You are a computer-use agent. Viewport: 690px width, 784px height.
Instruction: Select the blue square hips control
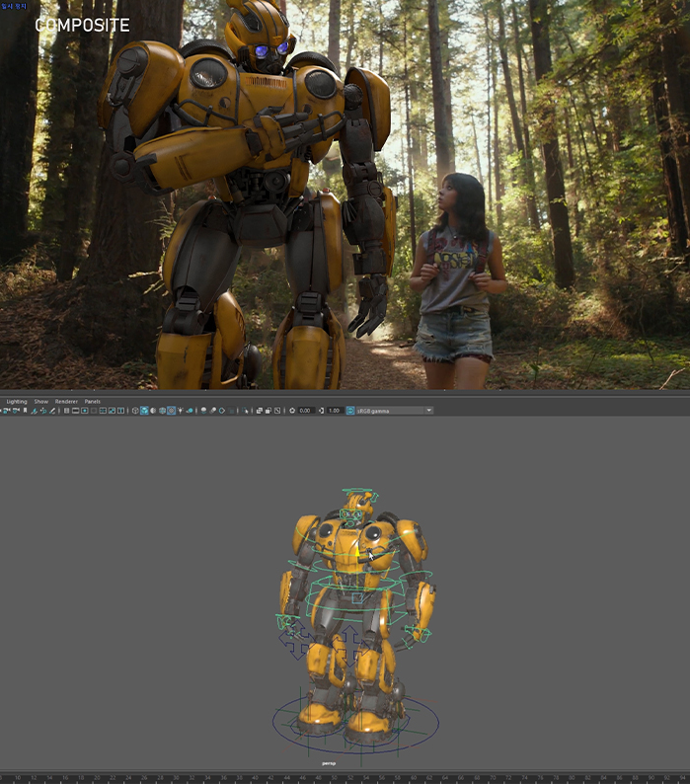[357, 598]
